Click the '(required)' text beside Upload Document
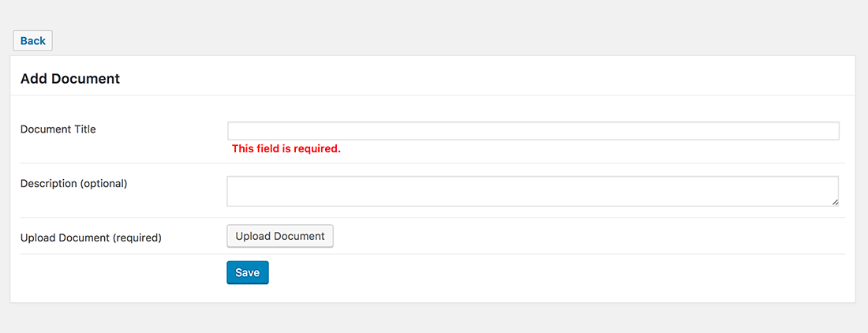 point(137,237)
